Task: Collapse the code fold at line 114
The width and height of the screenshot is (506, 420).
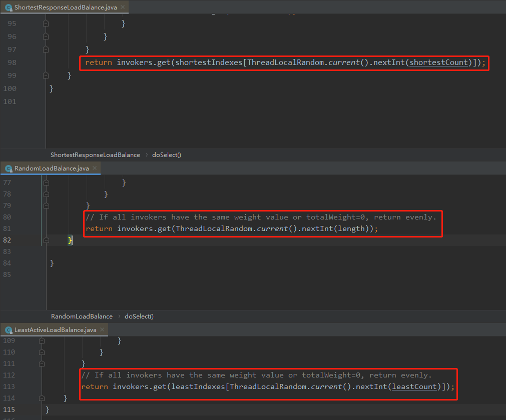Action: coord(42,398)
